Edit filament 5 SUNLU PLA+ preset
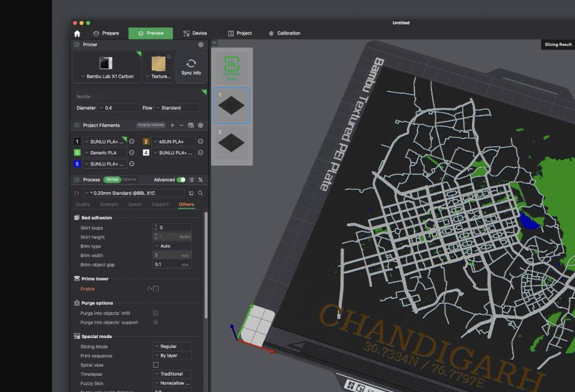 (132, 164)
